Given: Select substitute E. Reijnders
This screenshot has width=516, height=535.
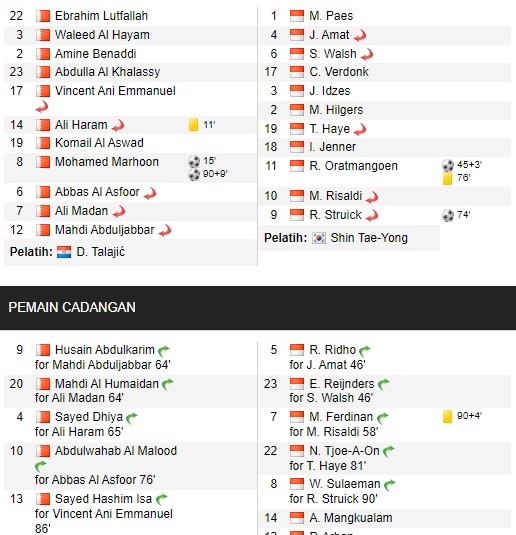Looking at the screenshot, I should click(342, 384).
